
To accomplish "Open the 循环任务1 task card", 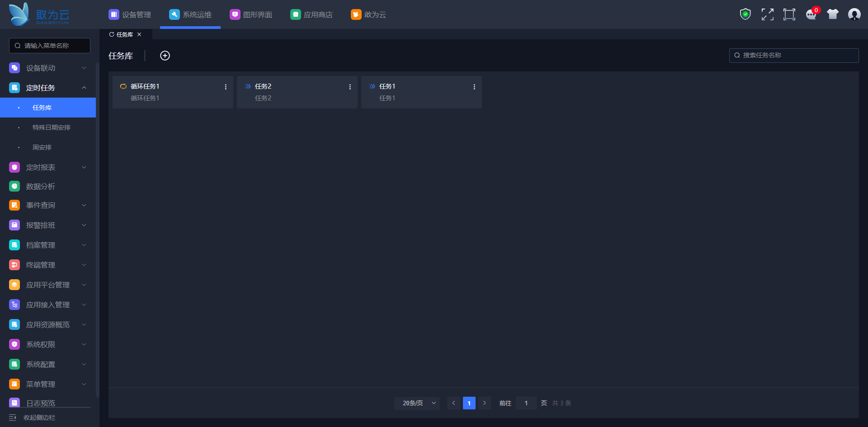I will click(173, 92).
